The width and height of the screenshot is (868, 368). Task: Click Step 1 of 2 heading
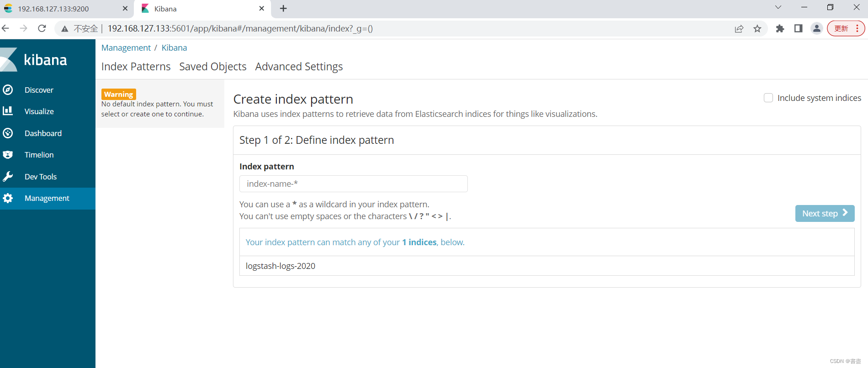[317, 140]
